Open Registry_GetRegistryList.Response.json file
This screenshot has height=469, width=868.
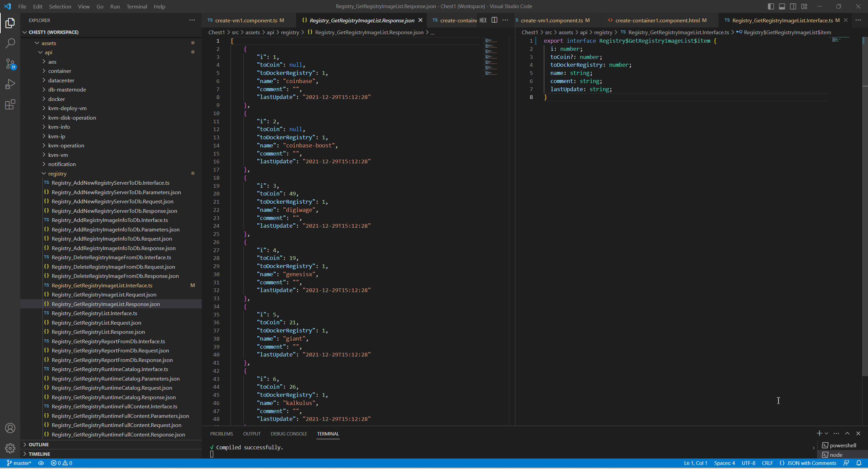[98, 332]
